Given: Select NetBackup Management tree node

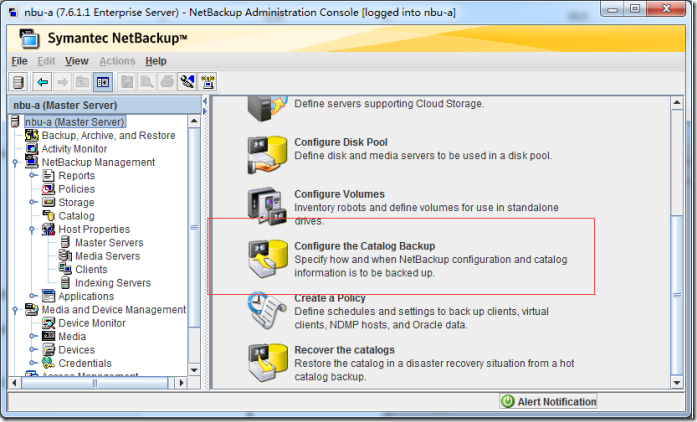Looking at the screenshot, I should 98,162.
